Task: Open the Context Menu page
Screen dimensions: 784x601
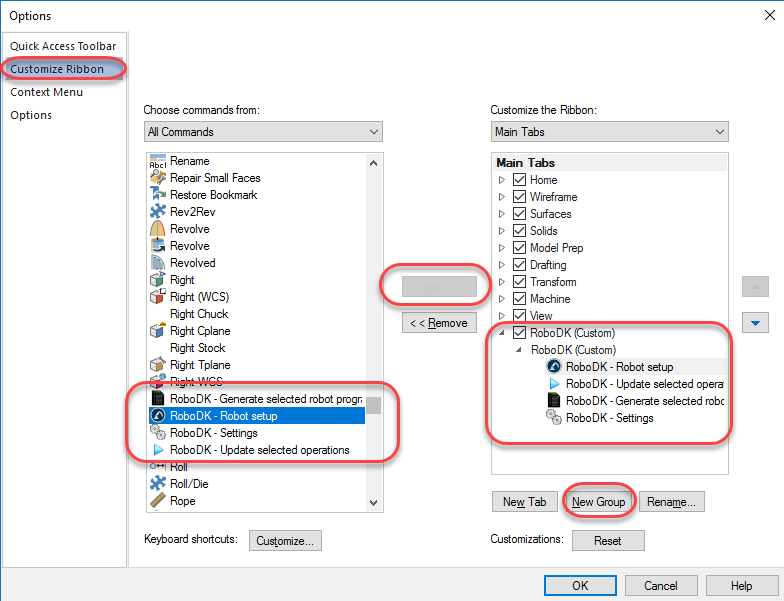Action: tap(47, 92)
